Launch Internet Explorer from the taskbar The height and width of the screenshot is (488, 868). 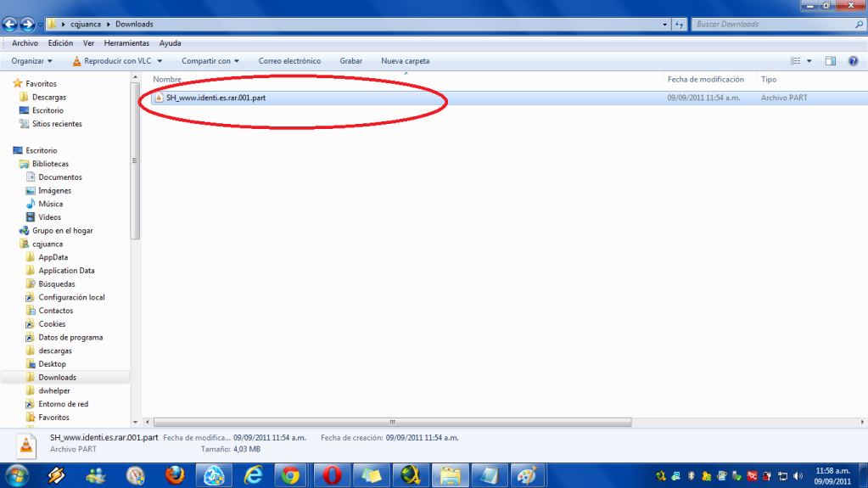click(x=253, y=476)
